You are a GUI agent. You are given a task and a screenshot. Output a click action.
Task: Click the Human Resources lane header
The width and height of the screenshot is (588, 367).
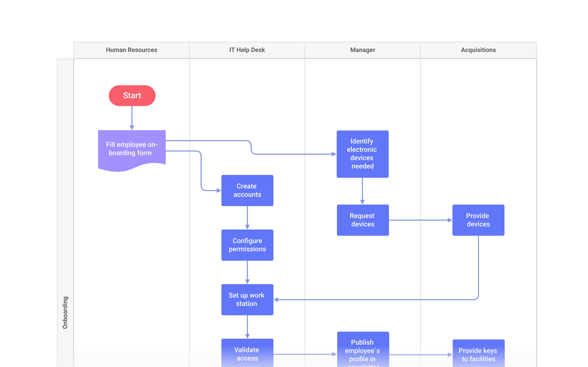click(x=131, y=50)
